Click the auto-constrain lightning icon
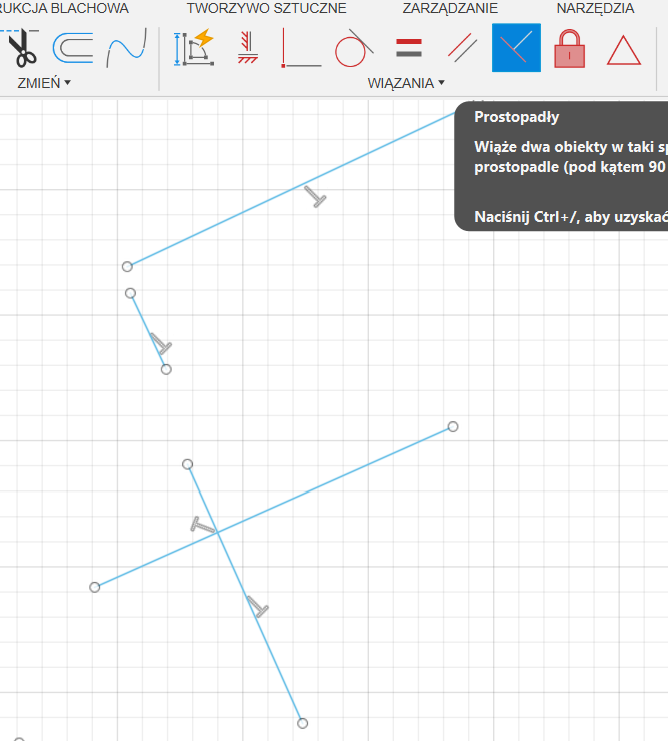The image size is (668, 741). click(x=195, y=47)
